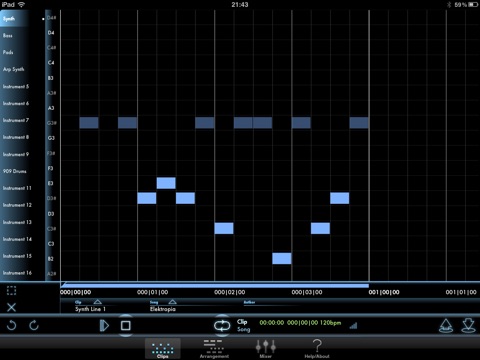Select the Instrument 8 track

pos(16,137)
